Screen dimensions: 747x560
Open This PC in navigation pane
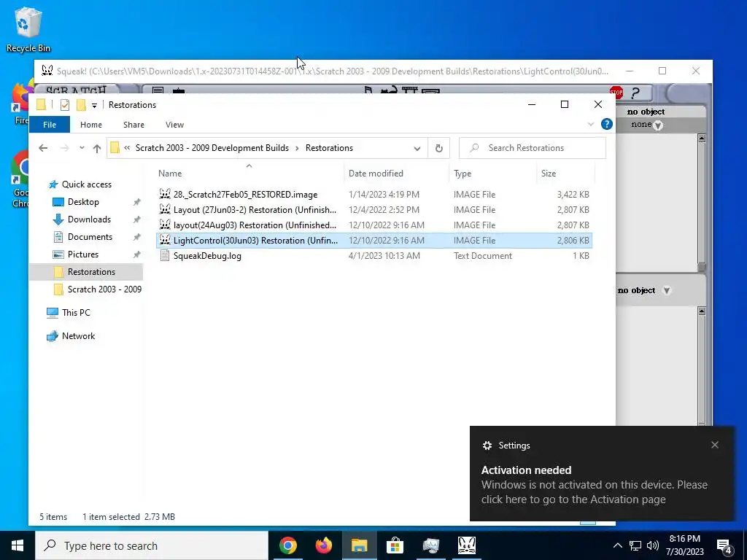pos(76,313)
